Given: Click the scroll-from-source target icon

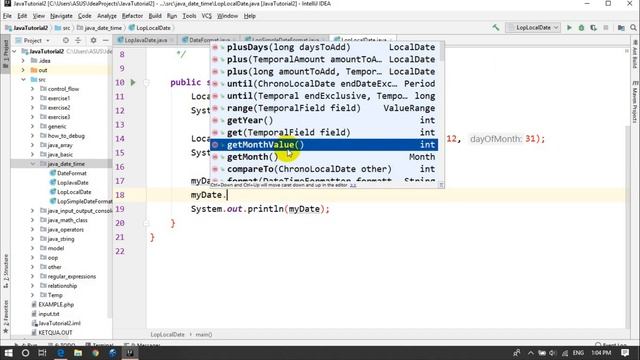Looking at the screenshot, I should point(66,40).
